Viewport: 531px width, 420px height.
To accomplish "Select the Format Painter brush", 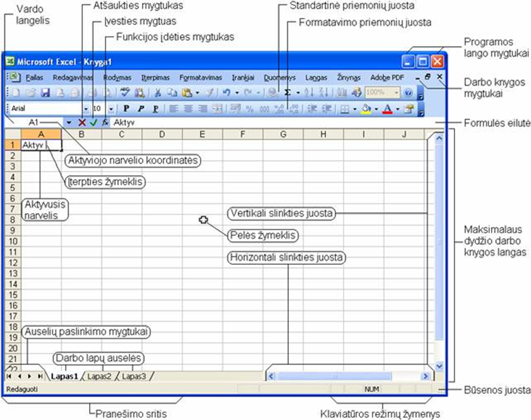I will (210, 92).
